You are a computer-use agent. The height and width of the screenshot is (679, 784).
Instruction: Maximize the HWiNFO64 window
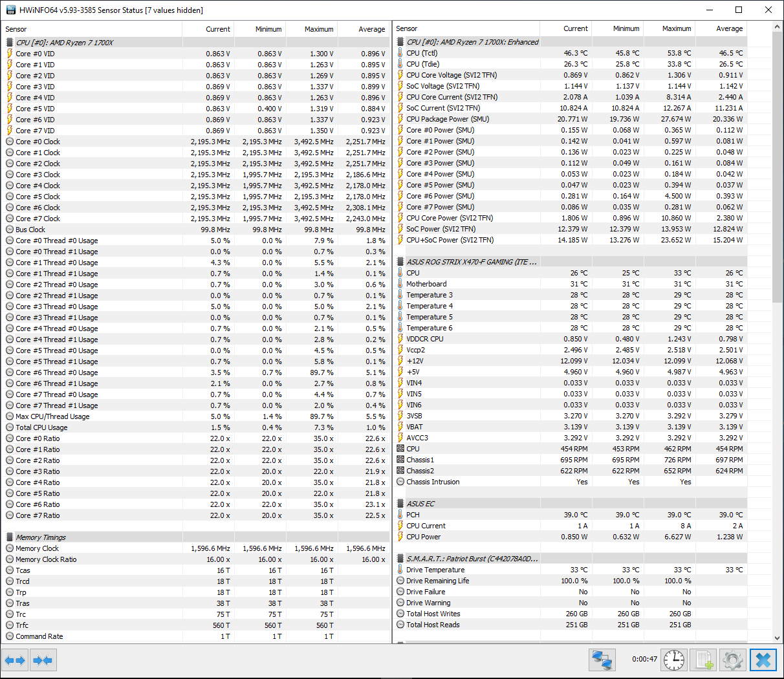pyautogui.click(x=739, y=10)
